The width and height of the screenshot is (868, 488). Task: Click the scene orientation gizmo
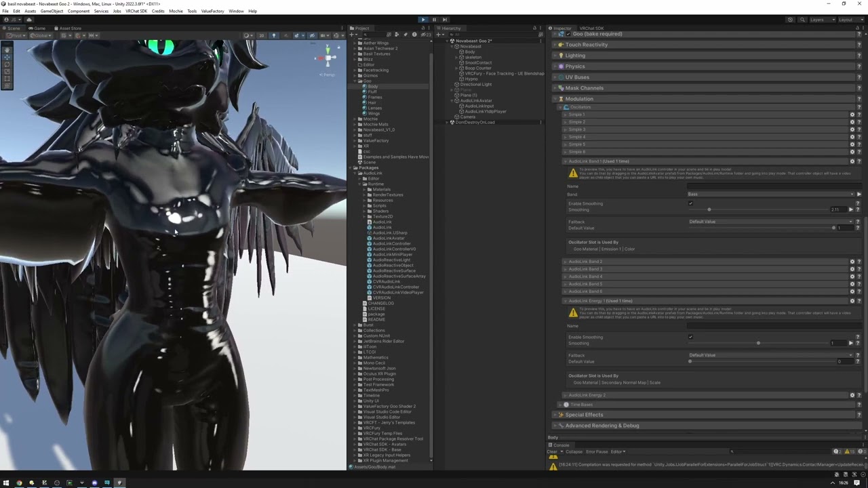pyautogui.click(x=328, y=57)
